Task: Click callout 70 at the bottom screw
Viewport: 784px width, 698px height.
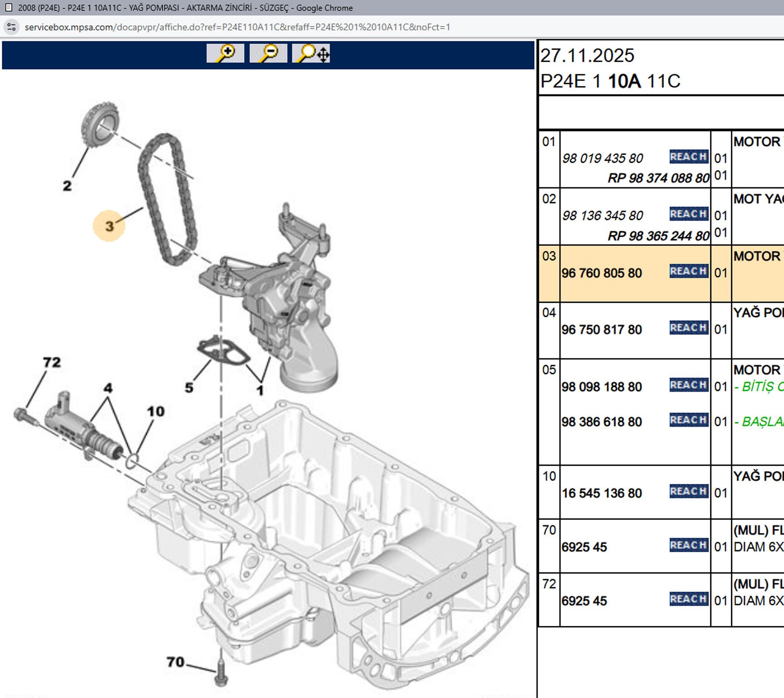Action: [x=175, y=662]
